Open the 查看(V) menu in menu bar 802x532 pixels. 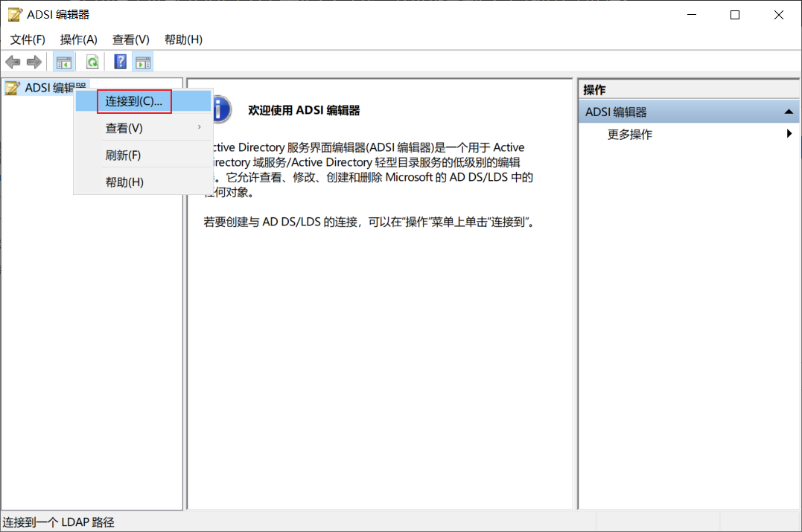point(131,39)
